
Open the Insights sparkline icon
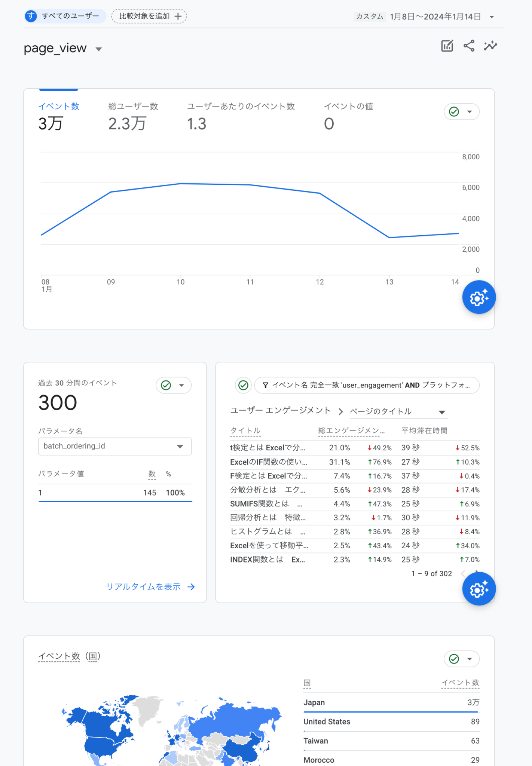click(490, 46)
